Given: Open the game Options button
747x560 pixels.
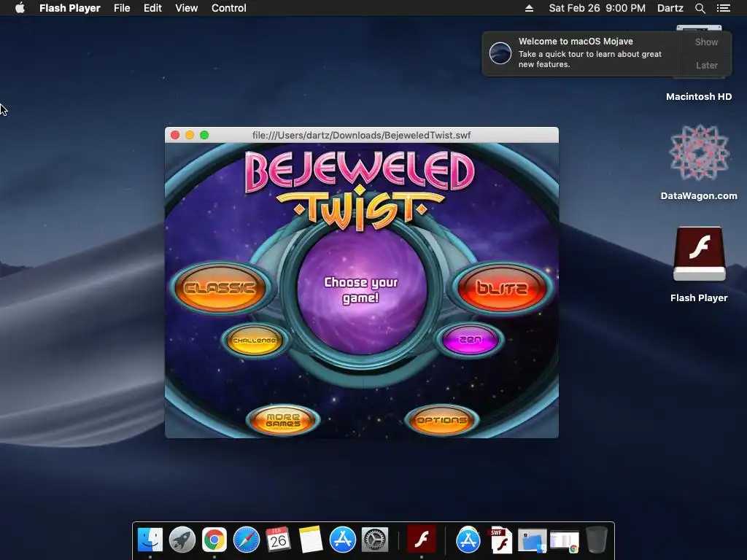Looking at the screenshot, I should 441,420.
